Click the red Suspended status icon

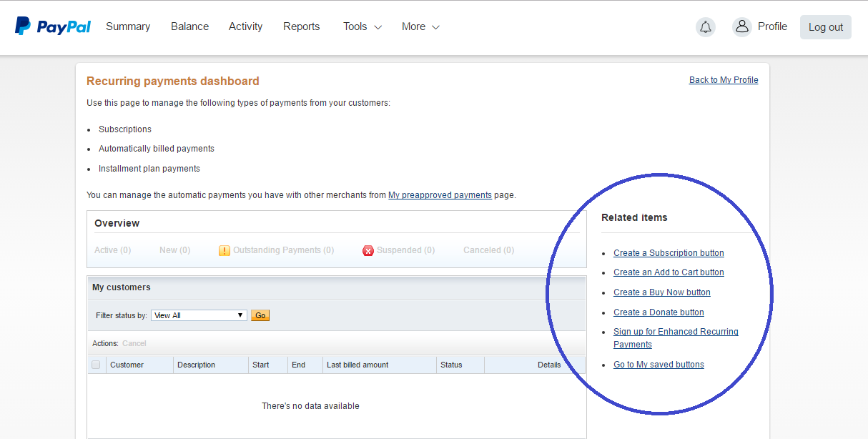[x=368, y=250]
